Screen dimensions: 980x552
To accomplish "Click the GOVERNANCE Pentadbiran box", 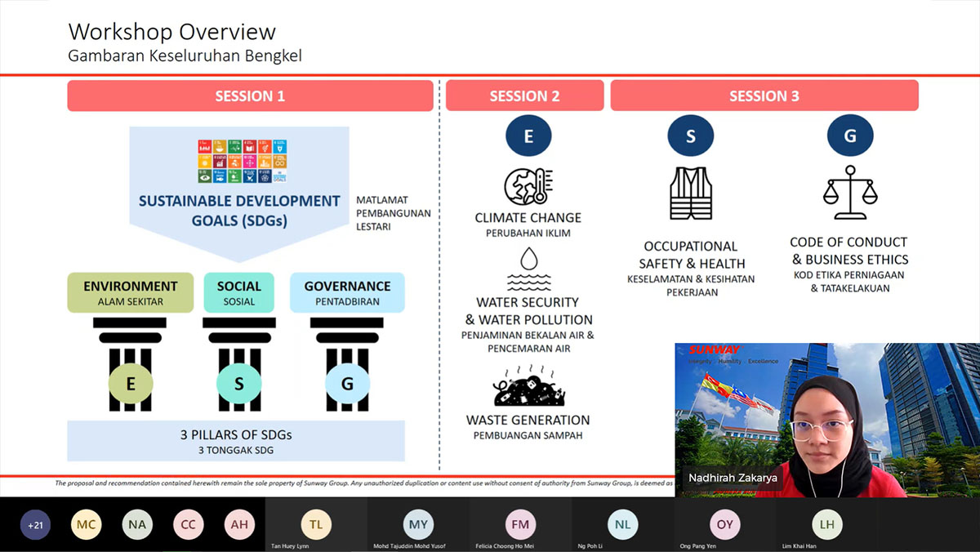I will [347, 292].
